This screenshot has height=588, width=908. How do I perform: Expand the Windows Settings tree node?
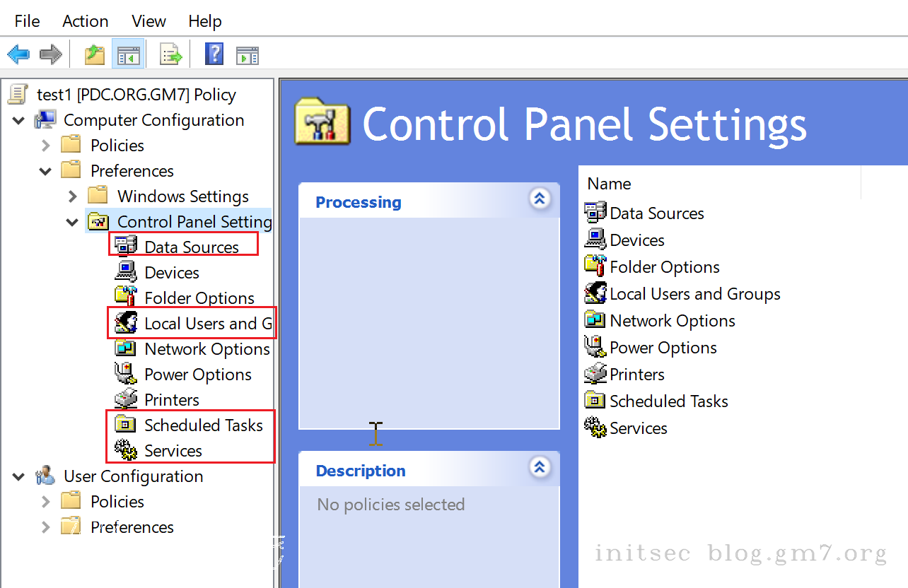pyautogui.click(x=72, y=196)
